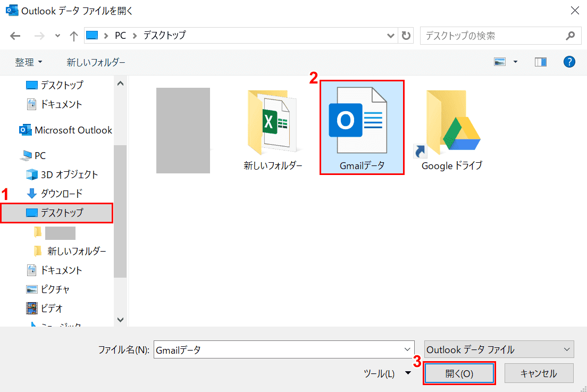Screen dimensions: 587x392
Task: Click the blue download arrow icon
Action: 32,194
